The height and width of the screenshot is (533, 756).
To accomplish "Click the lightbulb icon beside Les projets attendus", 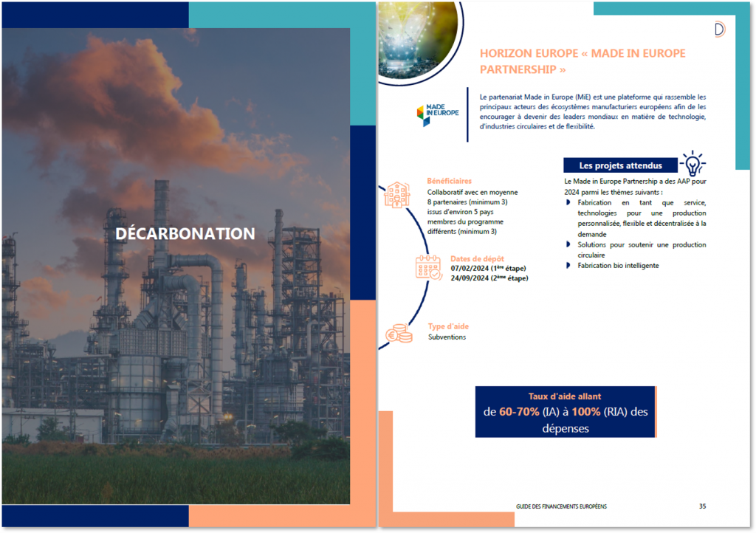I will point(693,164).
